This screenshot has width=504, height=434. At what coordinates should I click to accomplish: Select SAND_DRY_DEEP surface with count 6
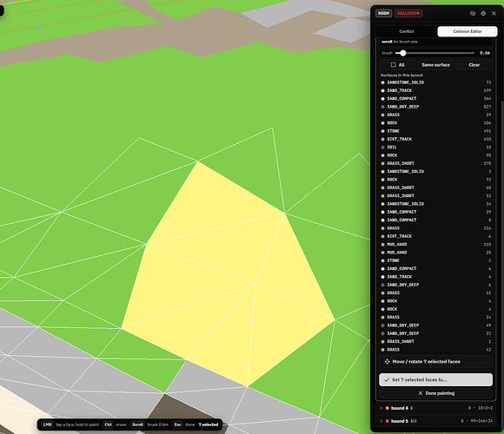[x=435, y=285]
